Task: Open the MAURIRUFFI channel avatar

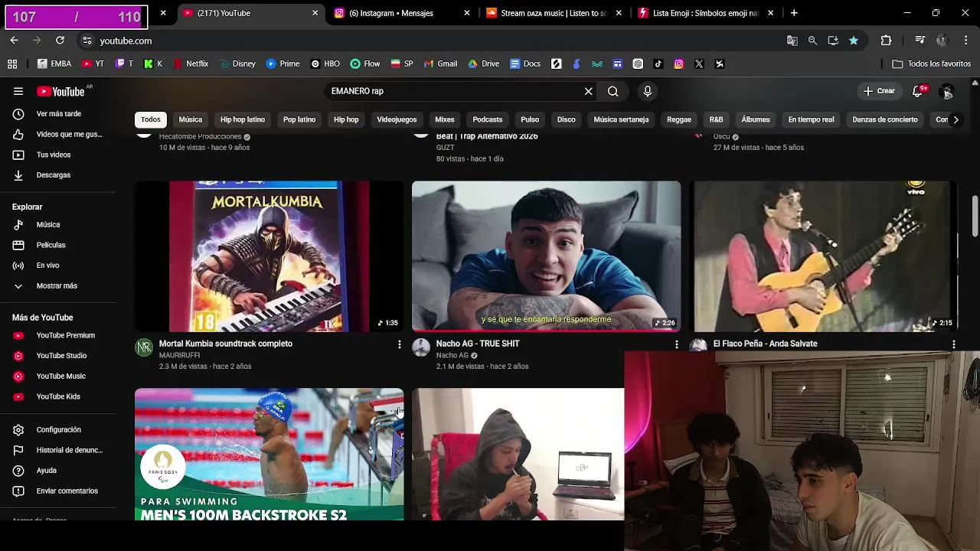Action: 144,348
